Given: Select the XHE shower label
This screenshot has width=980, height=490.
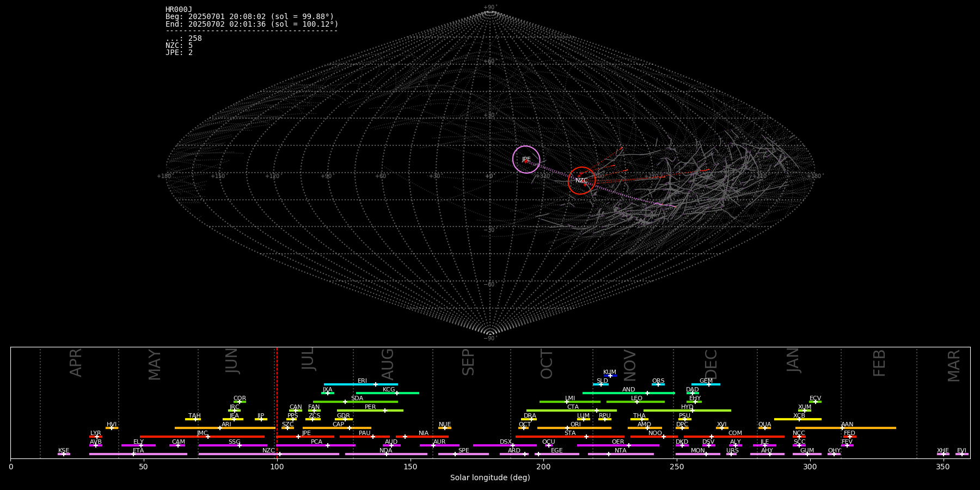Looking at the screenshot, I should (943, 451).
